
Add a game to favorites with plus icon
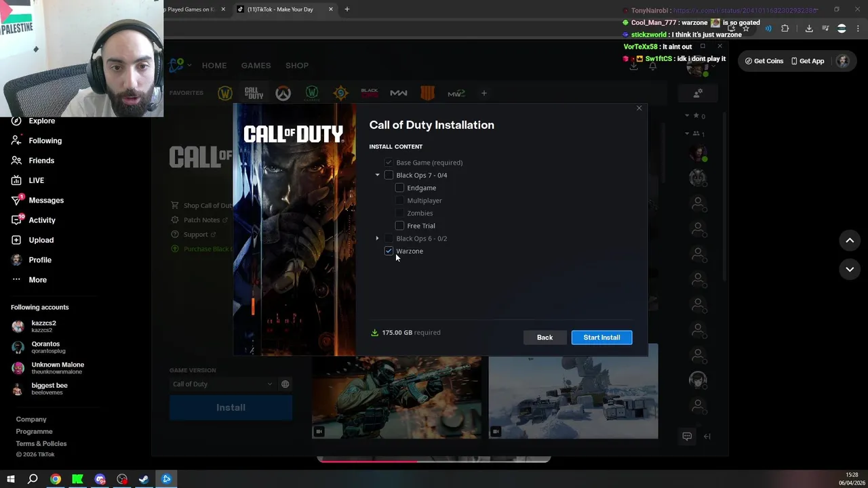point(484,94)
